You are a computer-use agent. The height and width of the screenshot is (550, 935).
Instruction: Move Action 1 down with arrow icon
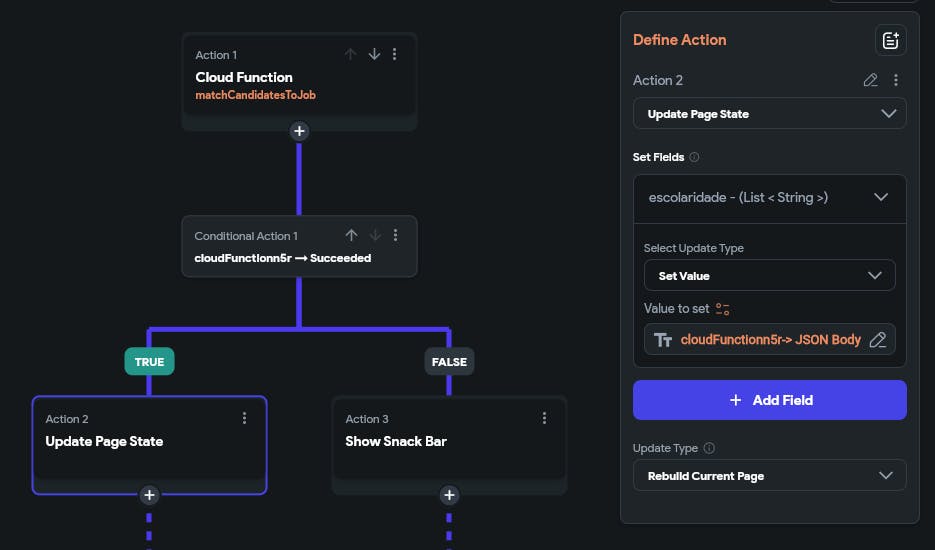374,54
